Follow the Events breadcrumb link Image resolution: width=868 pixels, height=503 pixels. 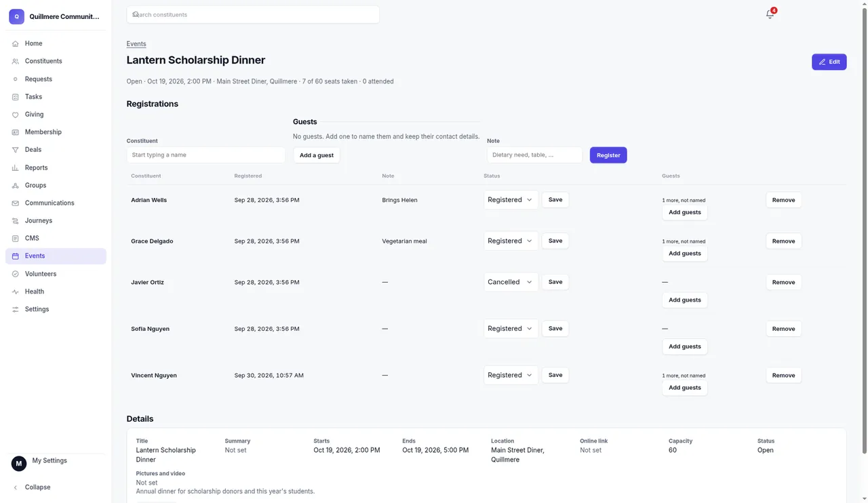coord(136,44)
